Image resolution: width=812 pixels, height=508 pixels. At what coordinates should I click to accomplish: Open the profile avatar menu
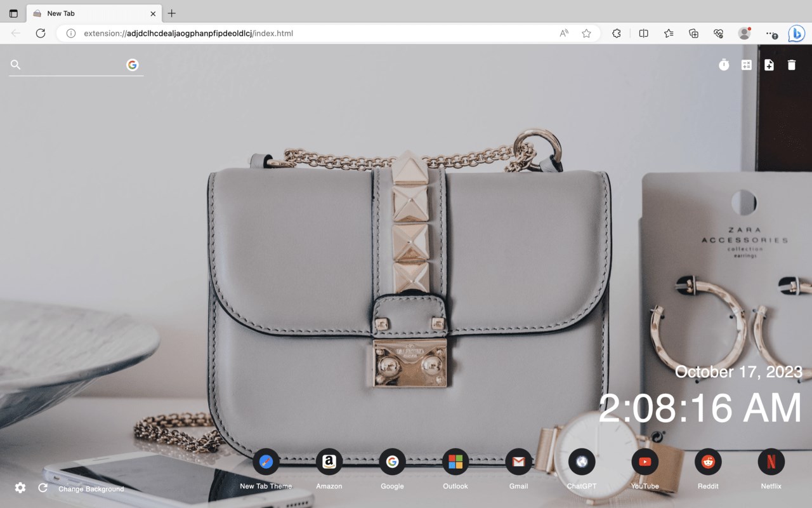(745, 34)
